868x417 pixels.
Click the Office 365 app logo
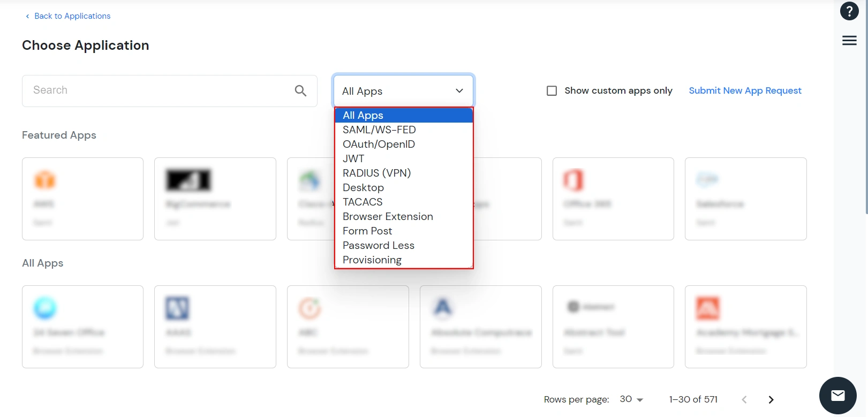click(573, 180)
